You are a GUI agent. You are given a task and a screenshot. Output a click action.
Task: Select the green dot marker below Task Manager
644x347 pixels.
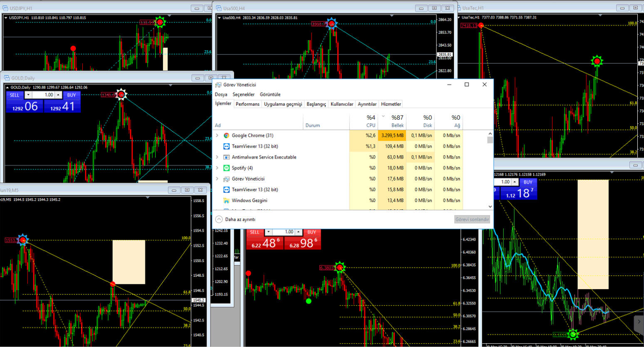coord(308,301)
